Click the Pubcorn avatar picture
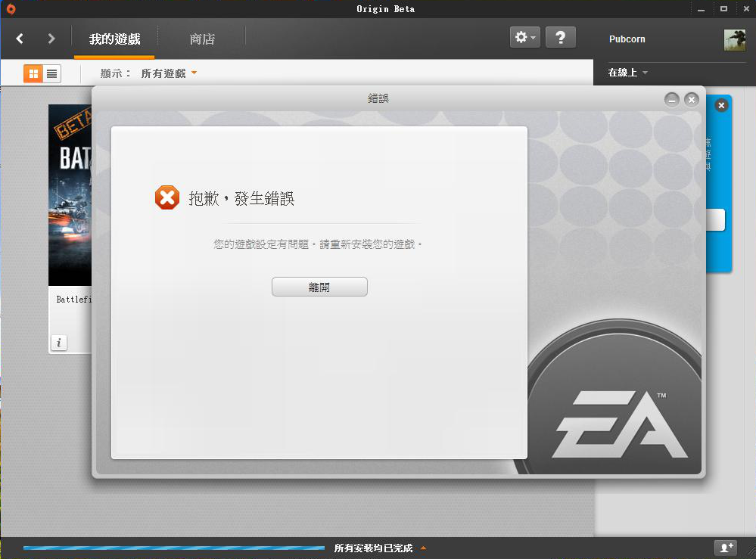Image resolution: width=756 pixels, height=559 pixels. (735, 39)
